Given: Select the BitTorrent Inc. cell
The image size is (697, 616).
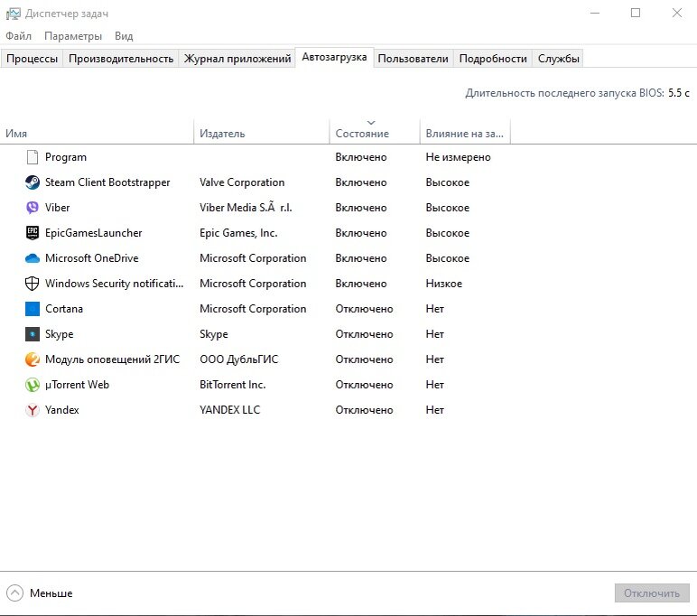Looking at the screenshot, I should pyautogui.click(x=232, y=385).
